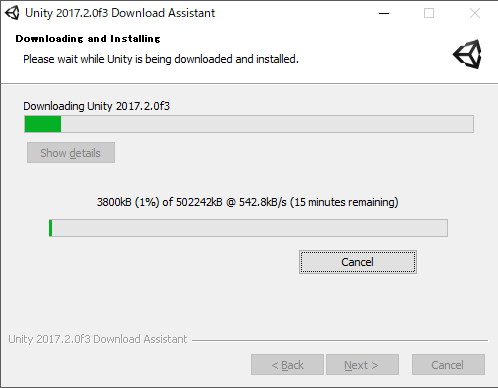Click the Unity logo in the title bar

12,13
